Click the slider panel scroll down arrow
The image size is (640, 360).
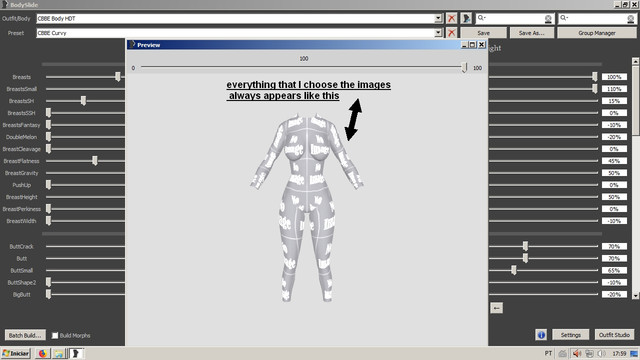click(636, 296)
